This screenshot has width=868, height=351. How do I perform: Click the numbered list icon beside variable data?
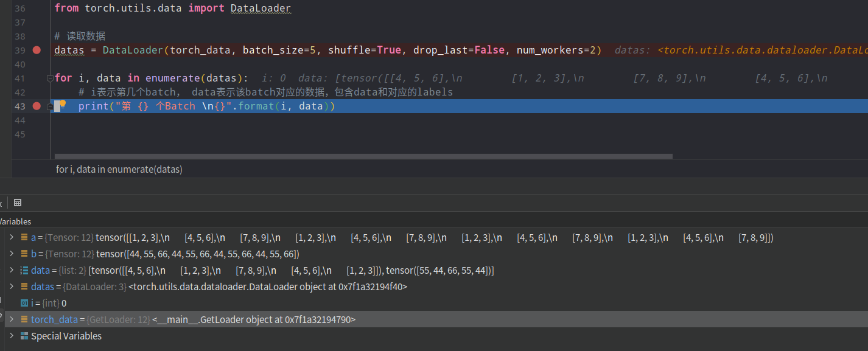coord(24,270)
